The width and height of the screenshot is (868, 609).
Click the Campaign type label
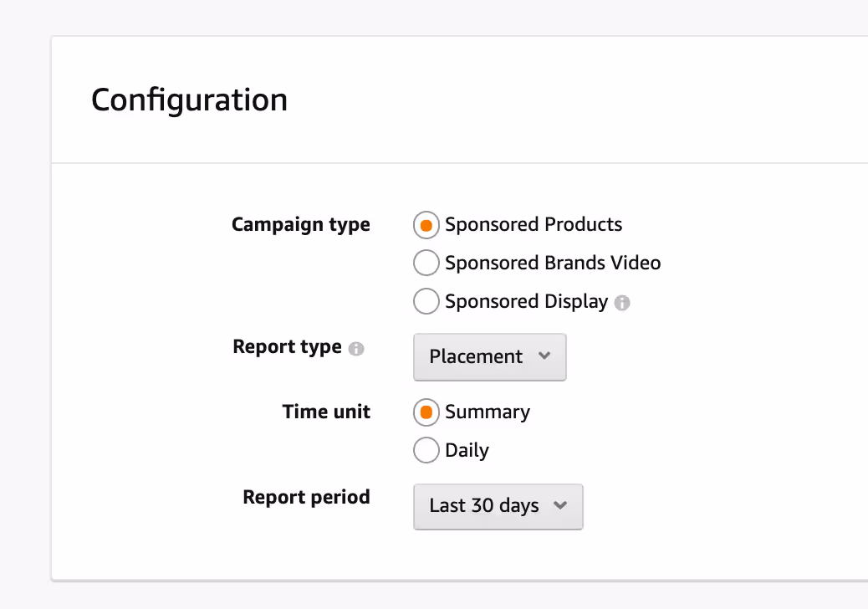(300, 225)
